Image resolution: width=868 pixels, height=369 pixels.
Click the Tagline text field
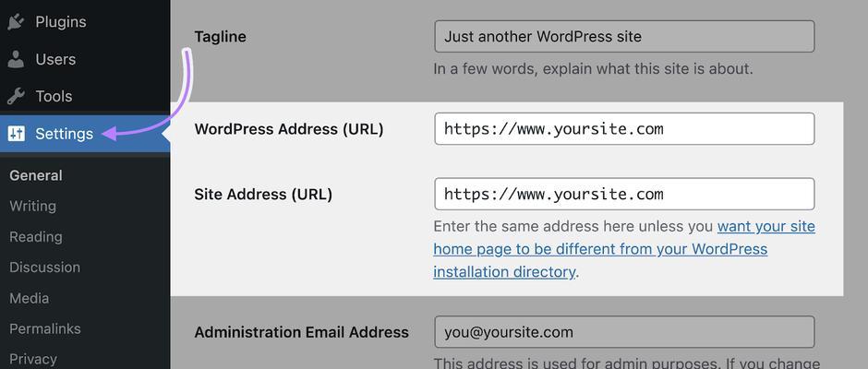pos(624,37)
